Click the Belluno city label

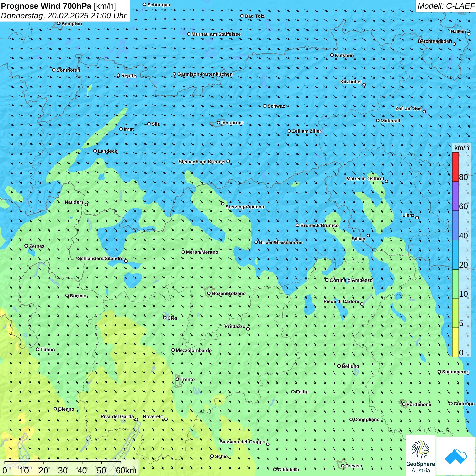351,366
